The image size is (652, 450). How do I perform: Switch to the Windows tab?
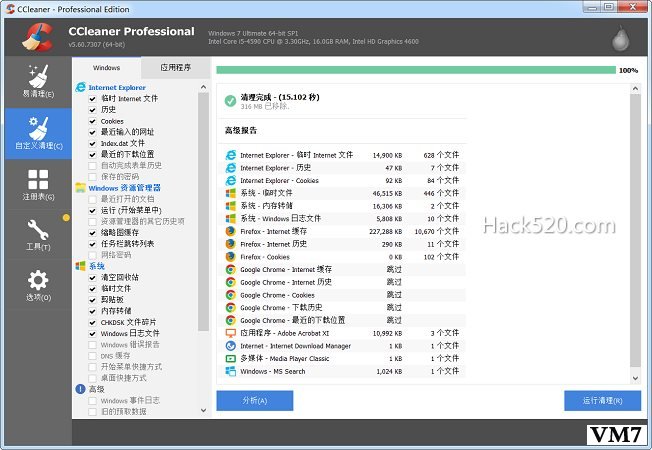106,68
